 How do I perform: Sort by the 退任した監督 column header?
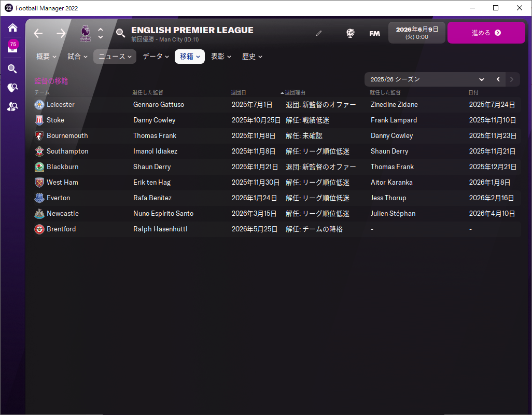click(148, 93)
